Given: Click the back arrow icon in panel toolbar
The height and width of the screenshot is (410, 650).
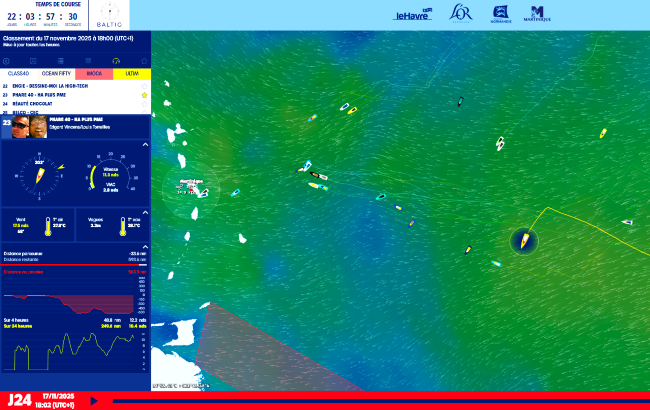Looking at the screenshot, I should 7,60.
